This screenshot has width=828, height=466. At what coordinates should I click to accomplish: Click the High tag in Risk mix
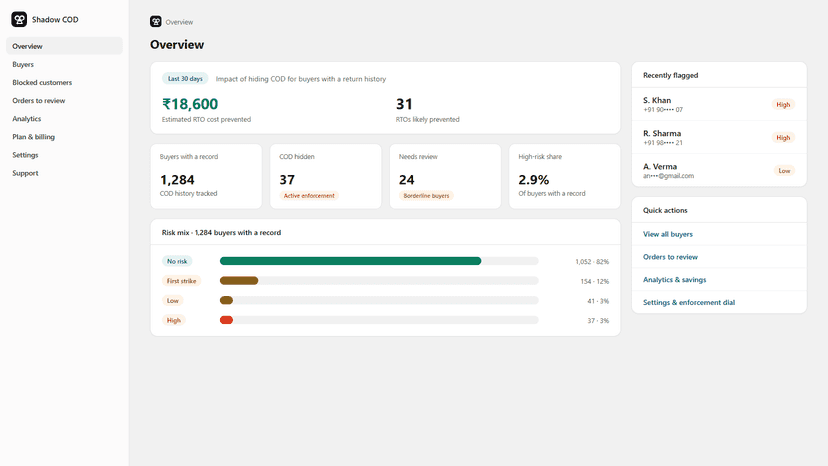pyautogui.click(x=174, y=320)
